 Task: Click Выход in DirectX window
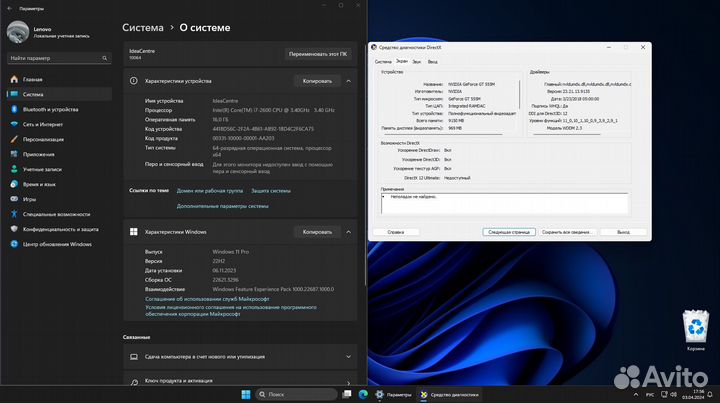[x=624, y=232]
